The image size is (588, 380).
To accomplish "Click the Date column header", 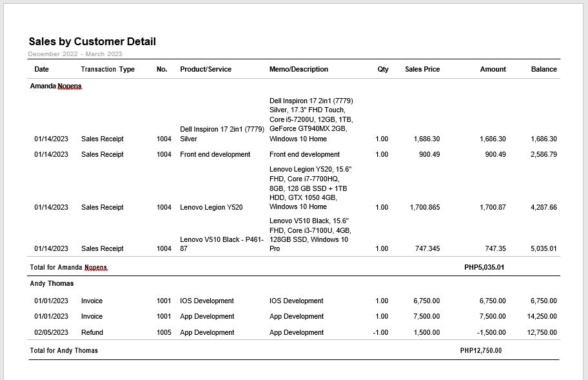I will coord(41,69).
